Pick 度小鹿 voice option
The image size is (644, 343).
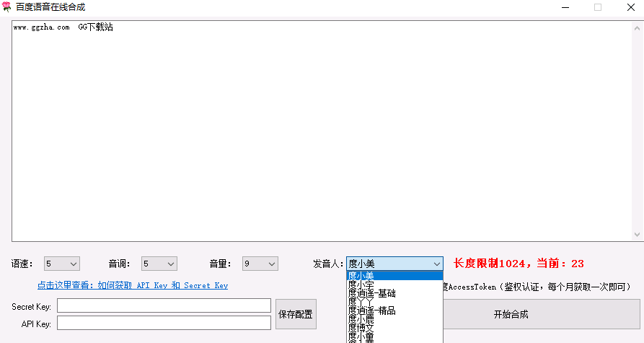point(394,319)
